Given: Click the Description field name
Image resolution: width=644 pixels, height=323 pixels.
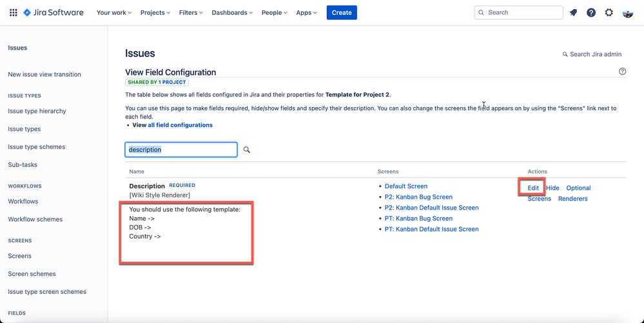Looking at the screenshot, I should tap(147, 186).
